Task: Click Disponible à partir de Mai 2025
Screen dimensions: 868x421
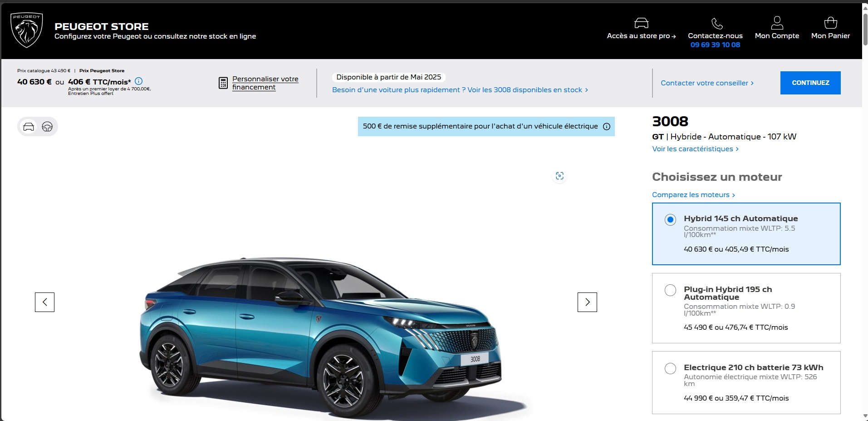Action: point(388,77)
